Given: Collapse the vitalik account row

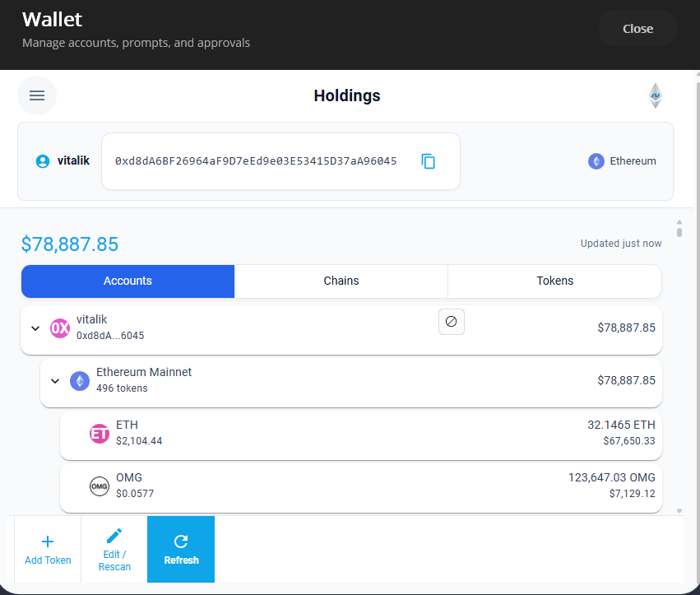Looking at the screenshot, I should (35, 328).
